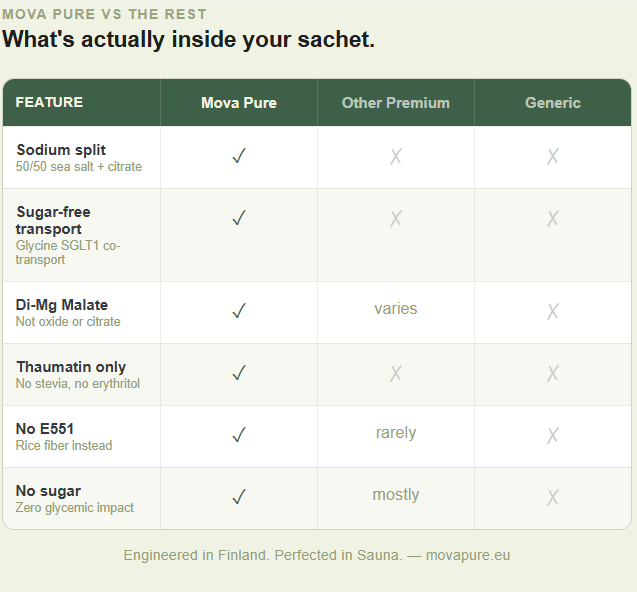Open the movapure.eu footer text
637x592 pixels.
click(468, 555)
